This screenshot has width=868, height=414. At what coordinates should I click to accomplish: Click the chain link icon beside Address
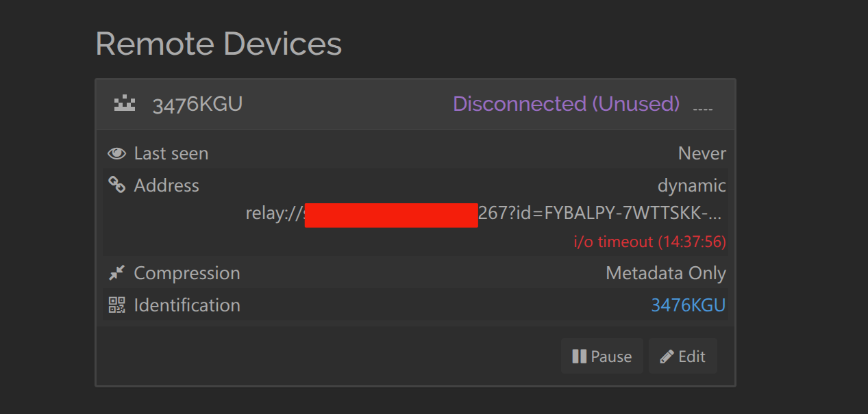pos(117,185)
